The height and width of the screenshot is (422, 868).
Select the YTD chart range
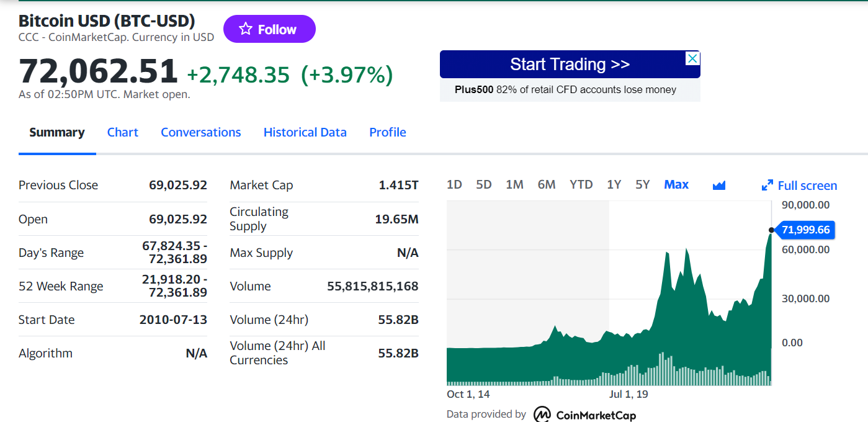click(581, 184)
